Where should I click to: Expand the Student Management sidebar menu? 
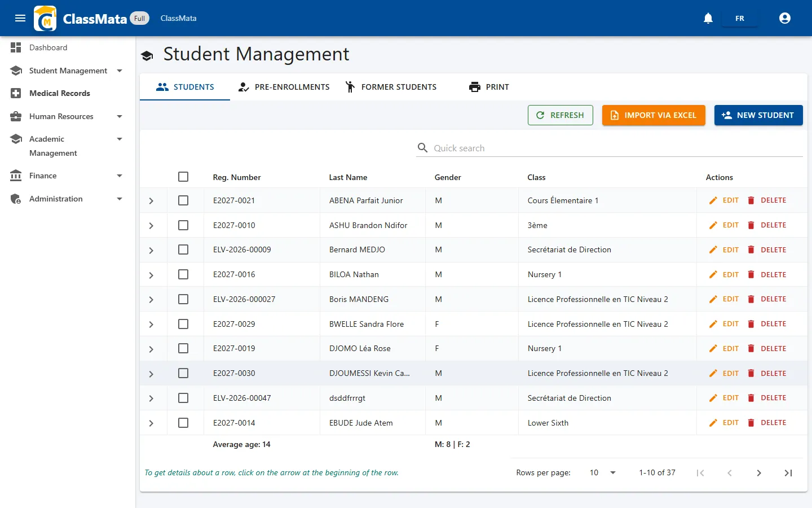[68, 71]
